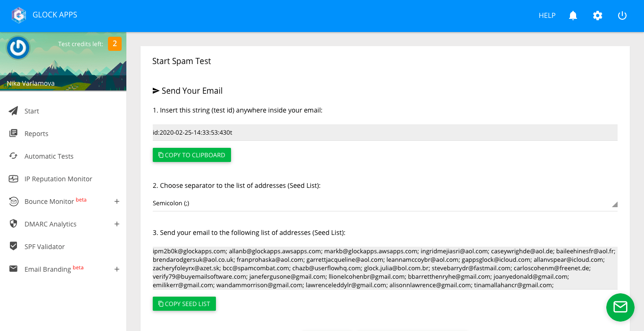Click the GLOCK APPS title text
Screen dimensions: 644x331
pyautogui.click(x=55, y=15)
